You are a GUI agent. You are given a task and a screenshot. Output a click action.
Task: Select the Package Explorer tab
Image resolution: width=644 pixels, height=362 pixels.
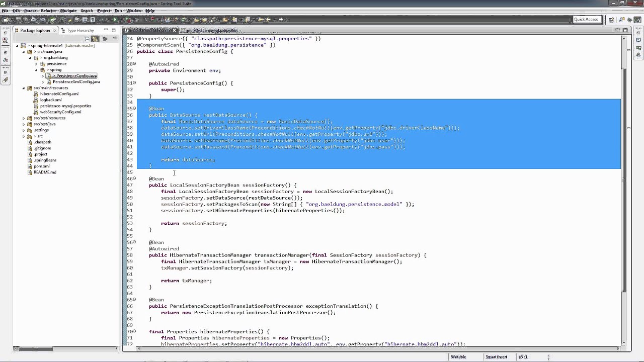click(x=35, y=30)
